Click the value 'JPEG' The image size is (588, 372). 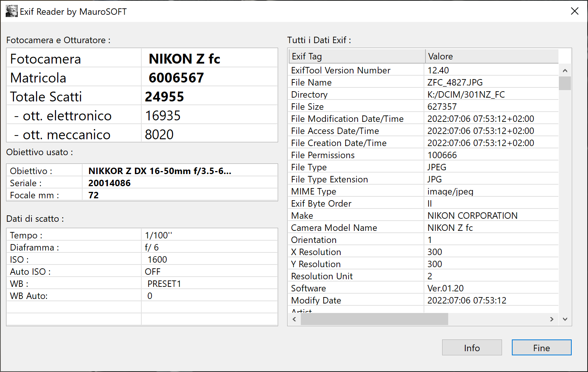click(437, 167)
